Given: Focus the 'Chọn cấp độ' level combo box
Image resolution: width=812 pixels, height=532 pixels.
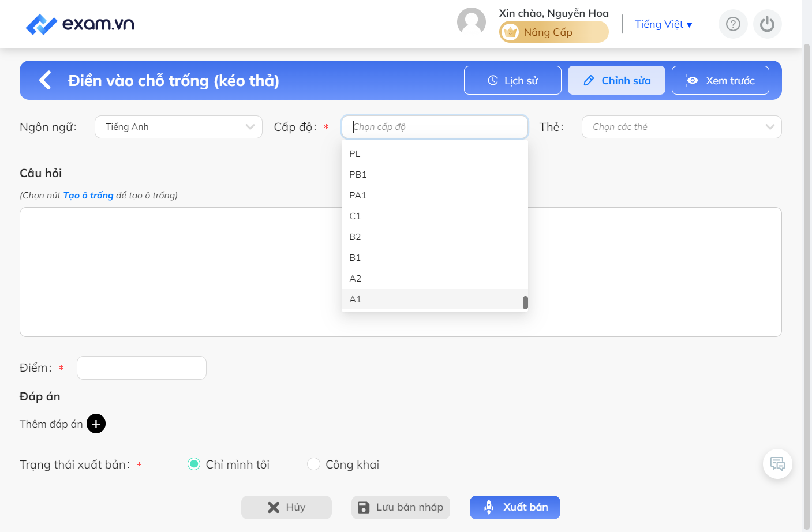Looking at the screenshot, I should tap(435, 127).
